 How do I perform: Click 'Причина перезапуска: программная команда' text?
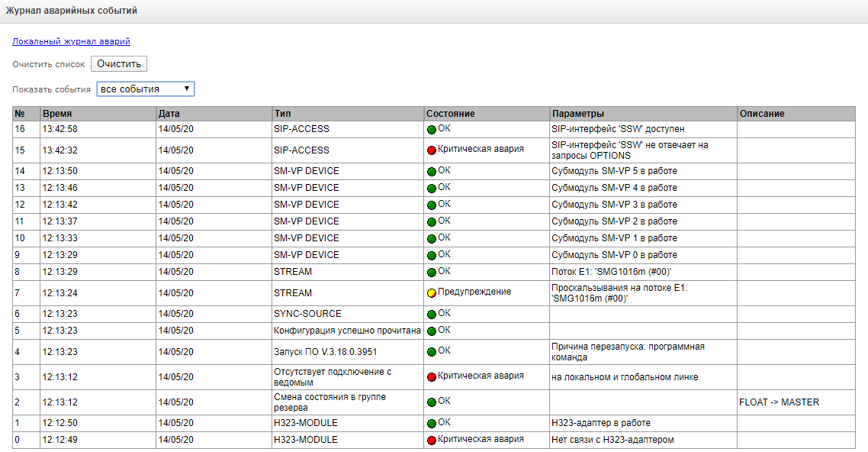coord(628,352)
